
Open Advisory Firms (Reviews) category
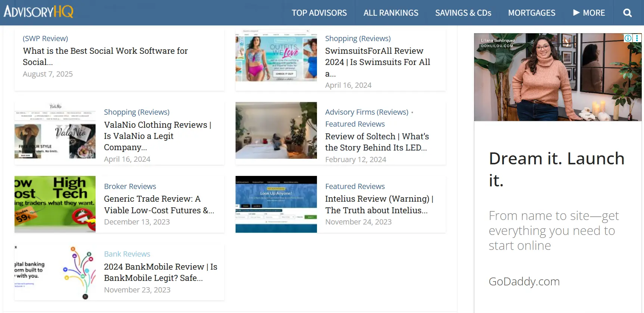pos(367,112)
